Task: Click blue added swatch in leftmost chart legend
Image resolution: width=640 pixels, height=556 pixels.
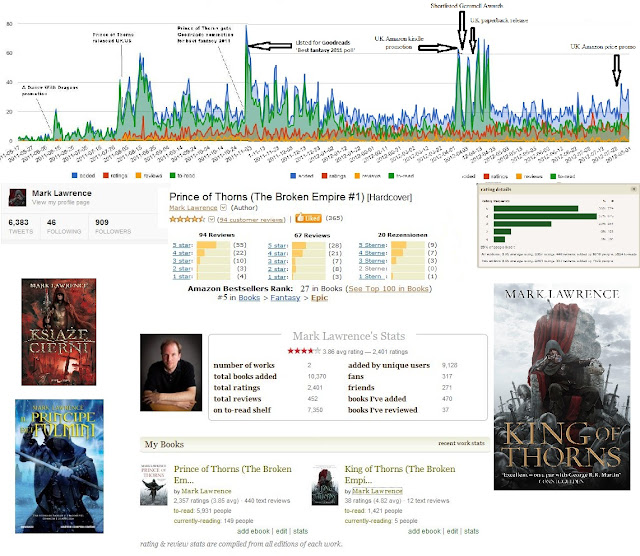Action: pos(74,175)
